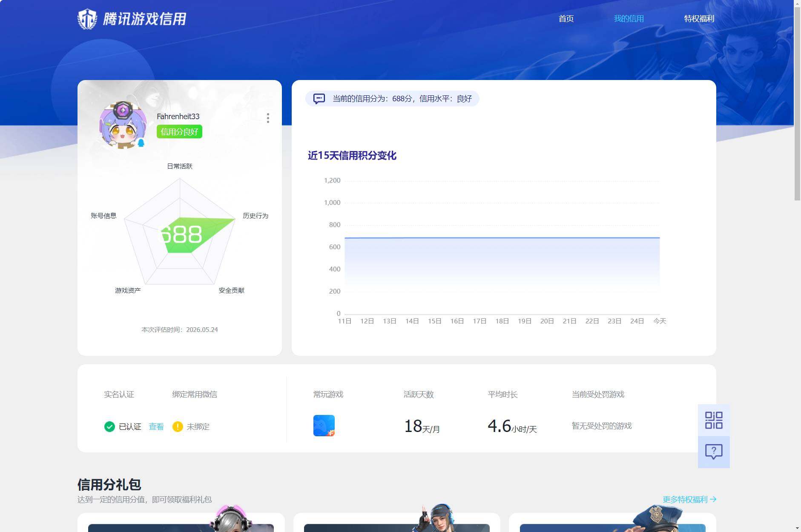Open the help question floating button
Image resolution: width=801 pixels, height=532 pixels.
[x=714, y=452]
